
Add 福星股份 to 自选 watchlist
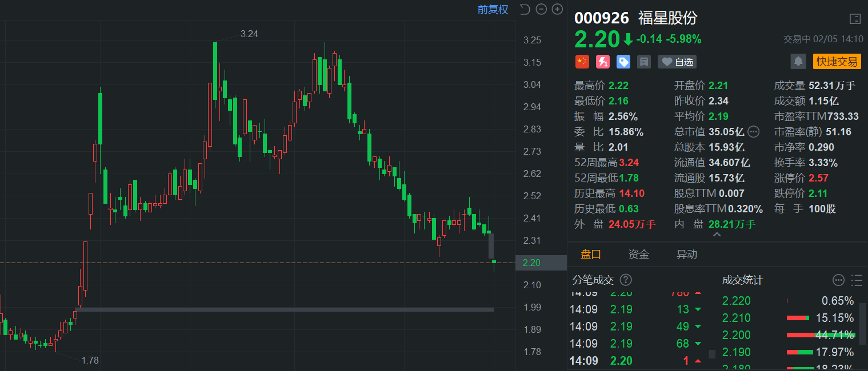point(677,62)
